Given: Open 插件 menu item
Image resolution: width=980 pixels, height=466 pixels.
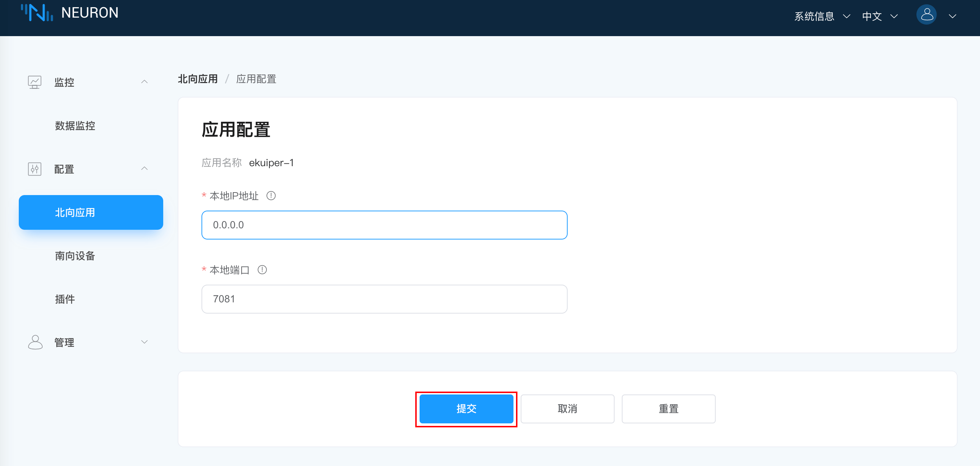Looking at the screenshot, I should [x=65, y=299].
